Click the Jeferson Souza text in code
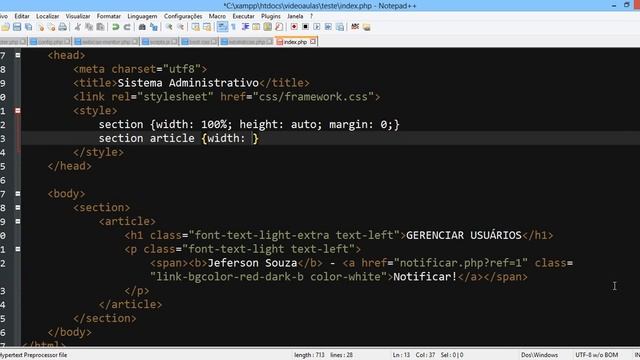 tap(252, 263)
